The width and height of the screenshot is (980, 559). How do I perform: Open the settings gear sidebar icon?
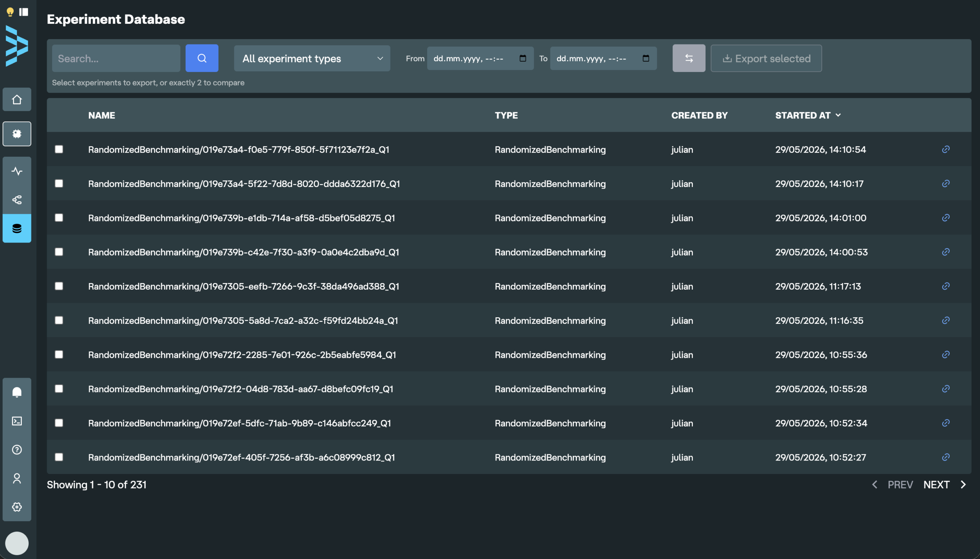(x=17, y=507)
